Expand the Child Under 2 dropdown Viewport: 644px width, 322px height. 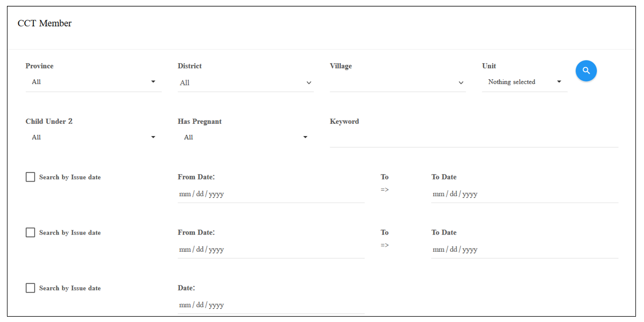93,137
